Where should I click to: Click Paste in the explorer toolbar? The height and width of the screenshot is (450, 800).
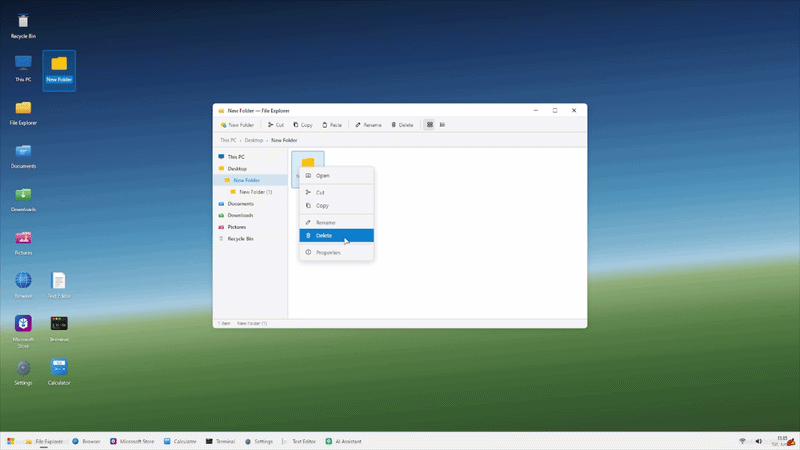pos(332,124)
